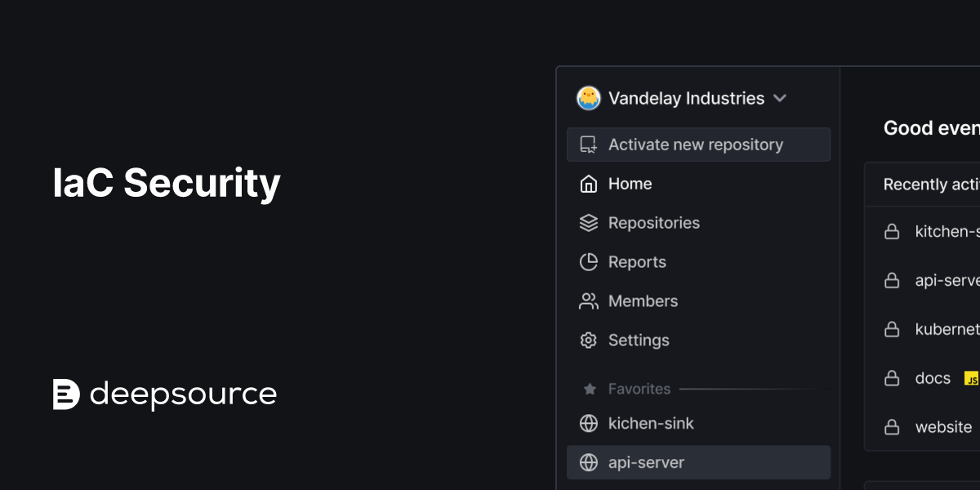Screen dimensions: 980x490
Task: Click the Members people icon
Action: [x=587, y=301]
